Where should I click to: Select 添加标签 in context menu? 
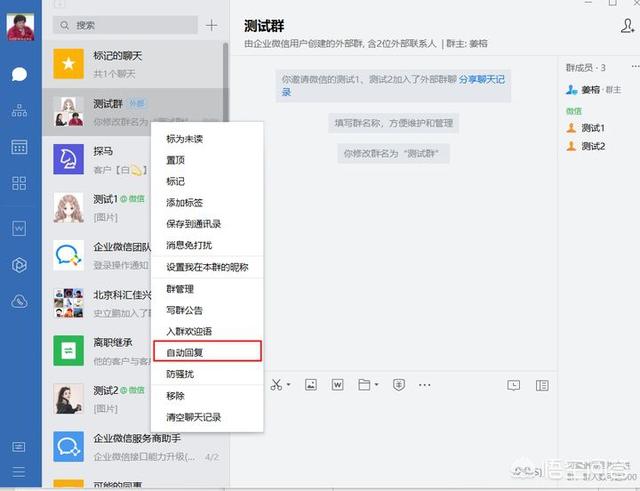point(207,202)
